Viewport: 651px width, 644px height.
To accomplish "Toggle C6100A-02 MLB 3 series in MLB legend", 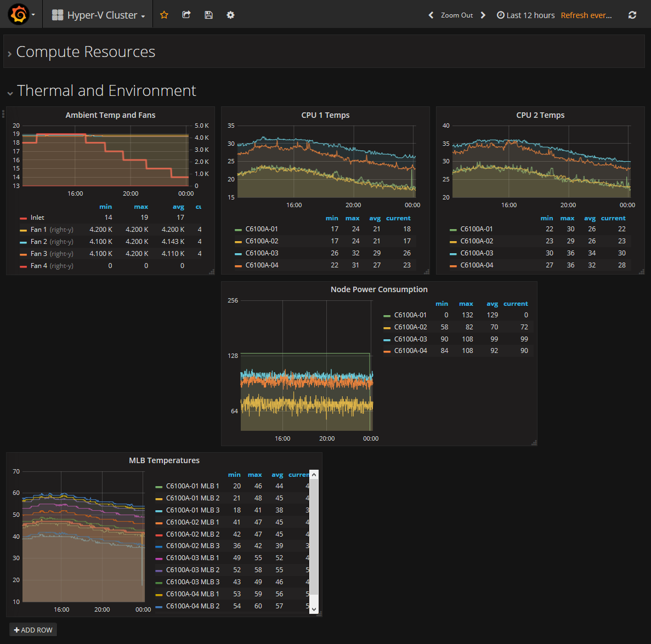I will coord(193,546).
